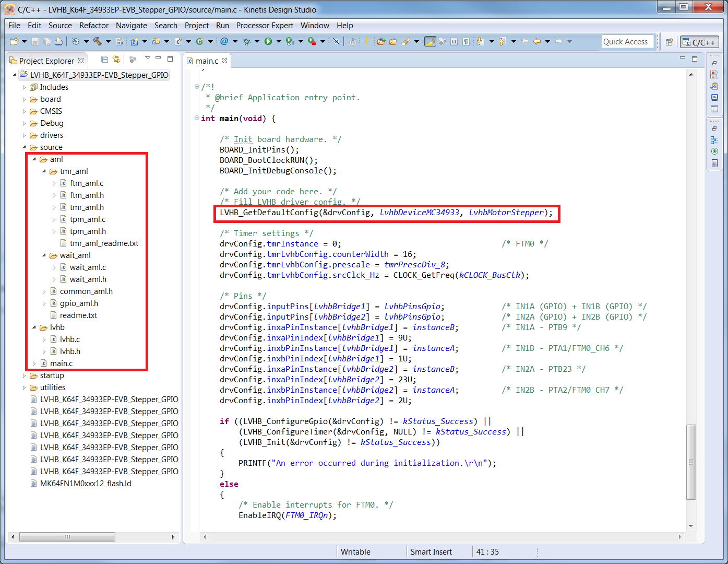Click the Save floppy disk icon
The image size is (728, 564).
click(35, 41)
